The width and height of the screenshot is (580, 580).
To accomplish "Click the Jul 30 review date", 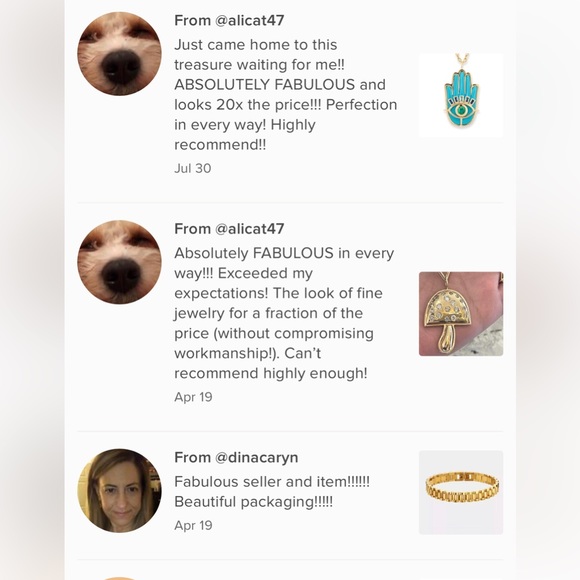I will coord(192,168).
